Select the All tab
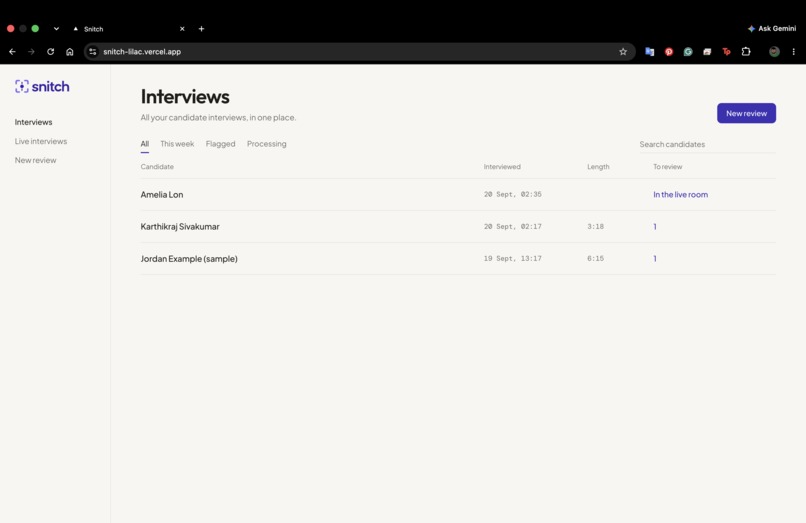This screenshot has height=523, width=806. (144, 144)
